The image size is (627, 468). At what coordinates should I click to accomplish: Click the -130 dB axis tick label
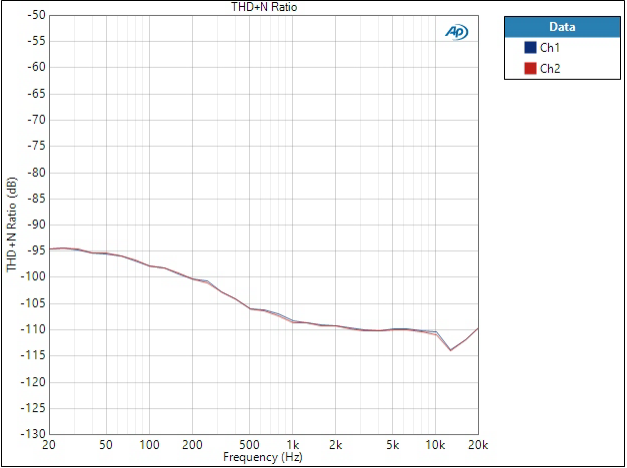pyautogui.click(x=34, y=434)
